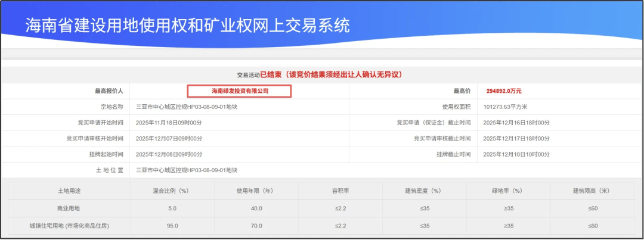Select the 竞买申请审核开始时间 date 2025年12月07日
This screenshot has height=240, width=644.
(169, 138)
